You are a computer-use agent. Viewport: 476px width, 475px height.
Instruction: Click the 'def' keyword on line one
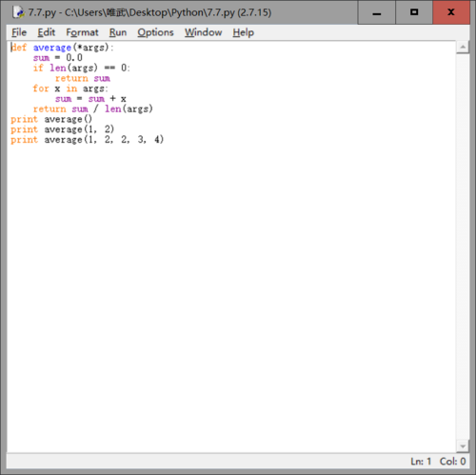point(19,48)
